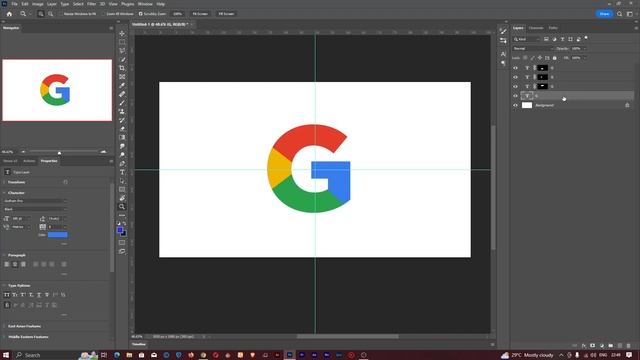
Task: Open the Window menu
Action: pyautogui.click(x=145, y=4)
